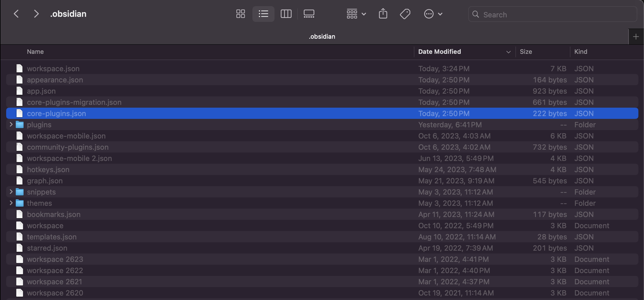
Task: Expand the snippets folder
Action: tap(11, 191)
